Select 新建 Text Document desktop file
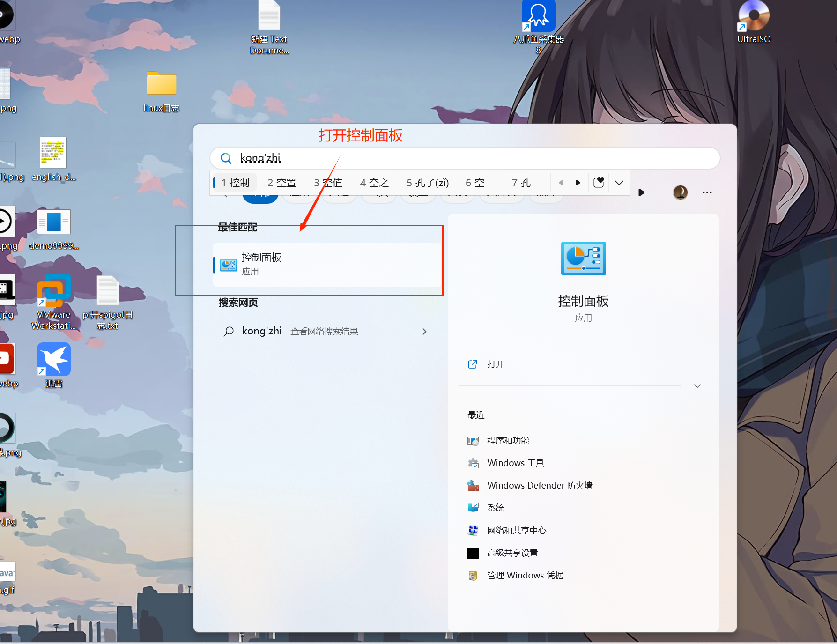837x644 pixels. (x=269, y=28)
